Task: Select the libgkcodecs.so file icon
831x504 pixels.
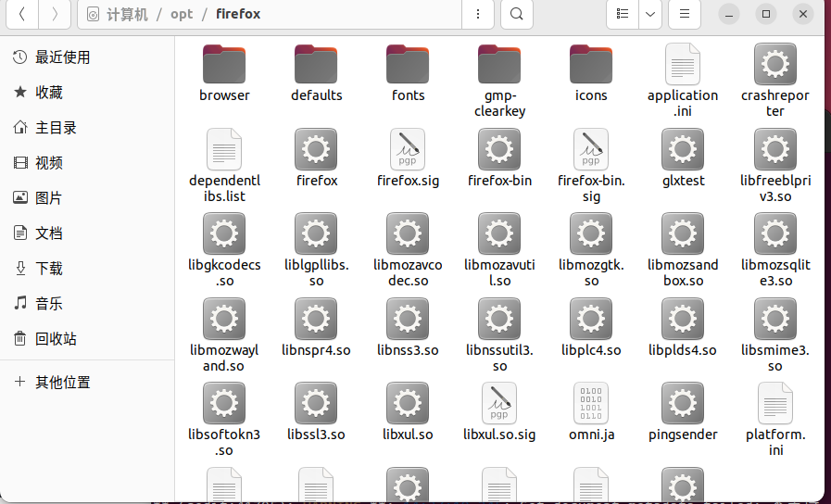Action: click(224, 233)
